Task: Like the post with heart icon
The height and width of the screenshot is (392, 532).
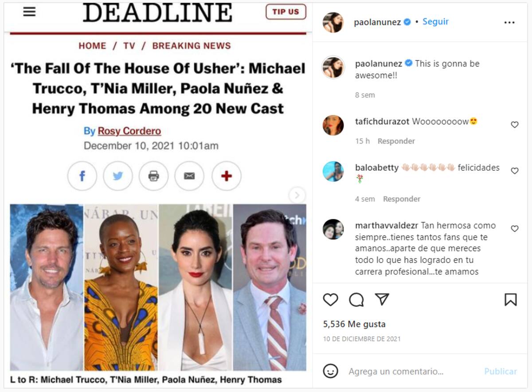Action: pos(330,300)
